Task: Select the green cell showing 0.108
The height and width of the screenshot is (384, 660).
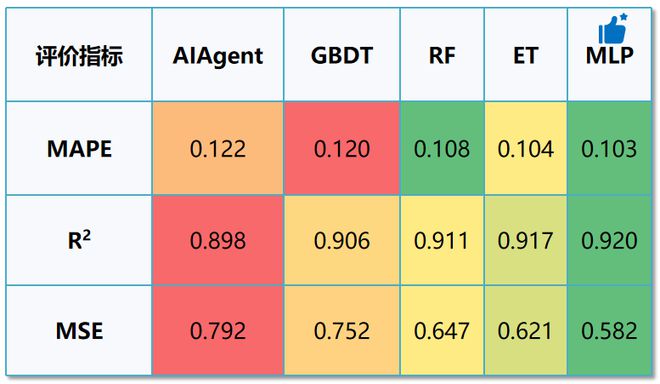Action: point(442,149)
